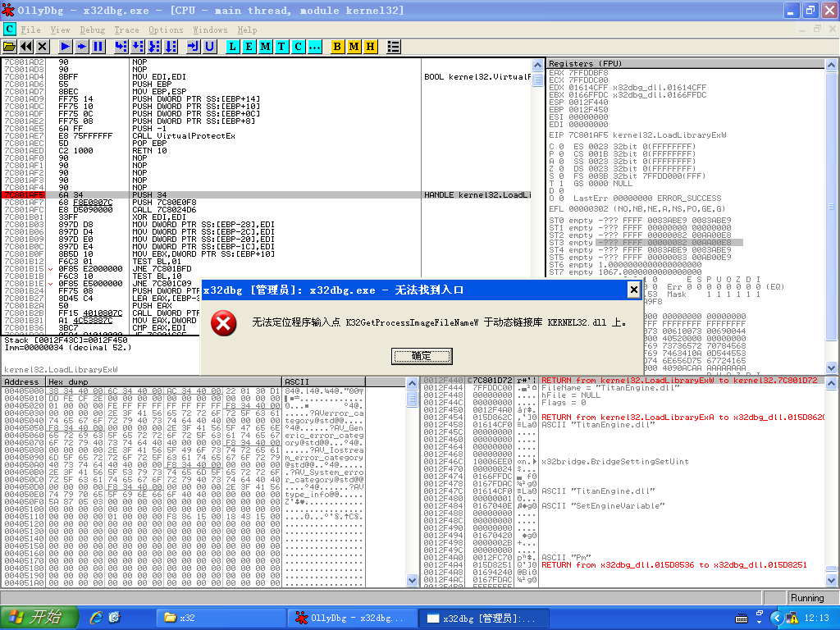Click the Run program play icon
Viewport: 840px width, 630px height.
pyautogui.click(x=65, y=47)
